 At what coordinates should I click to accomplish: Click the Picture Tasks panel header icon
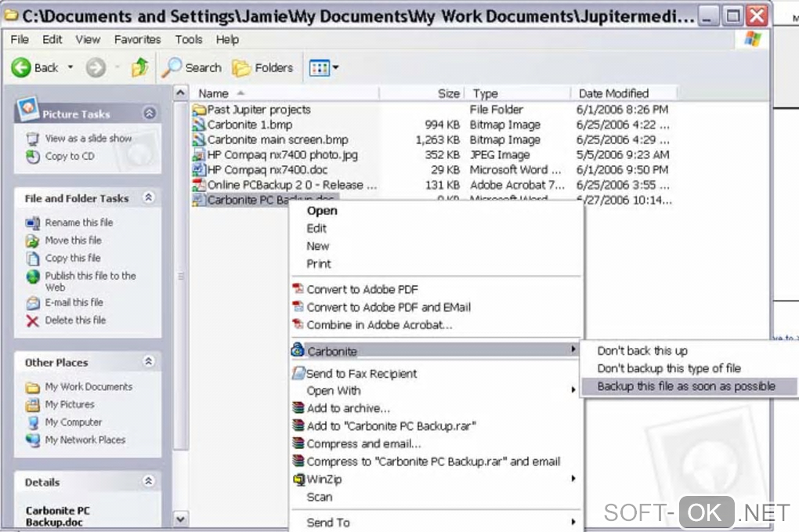point(27,109)
